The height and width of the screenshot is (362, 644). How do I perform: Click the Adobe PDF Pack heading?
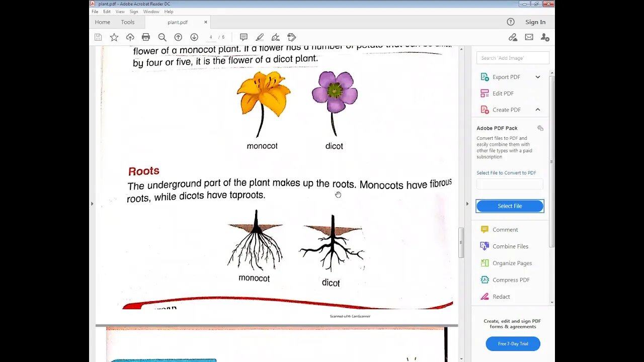tap(497, 128)
